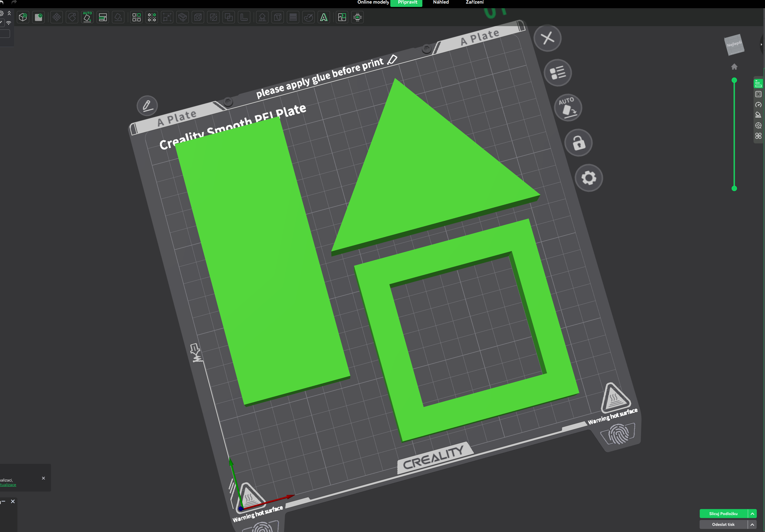Click the Add plate grid icon
The height and width of the screenshot is (532, 765).
coord(39,17)
